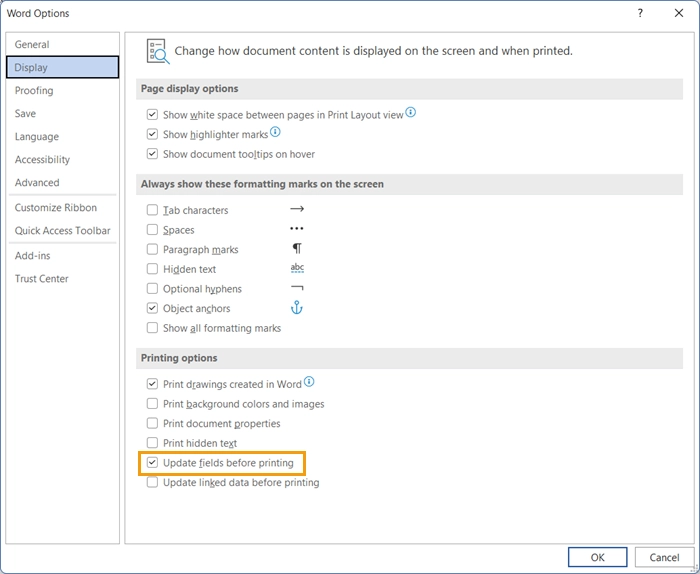Check the Print hidden text checkbox
This screenshot has width=700, height=574.
click(152, 443)
